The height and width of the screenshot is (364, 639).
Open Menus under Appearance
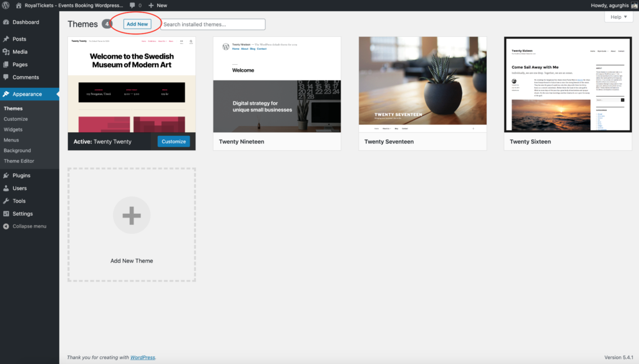coord(11,140)
